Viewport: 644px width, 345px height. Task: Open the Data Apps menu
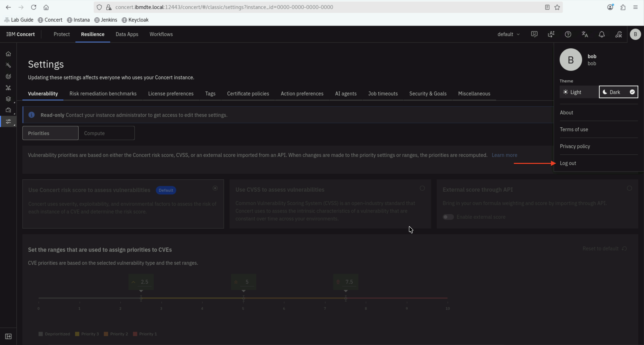click(127, 34)
